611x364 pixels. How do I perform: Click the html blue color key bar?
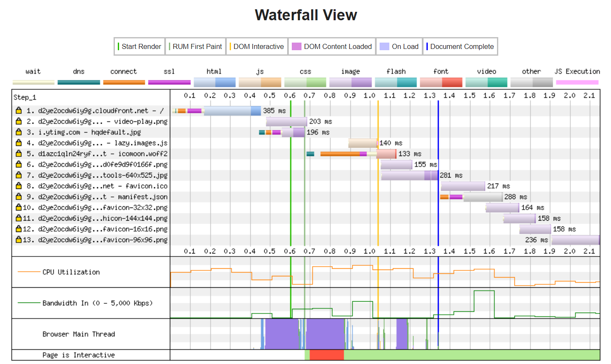click(x=215, y=82)
